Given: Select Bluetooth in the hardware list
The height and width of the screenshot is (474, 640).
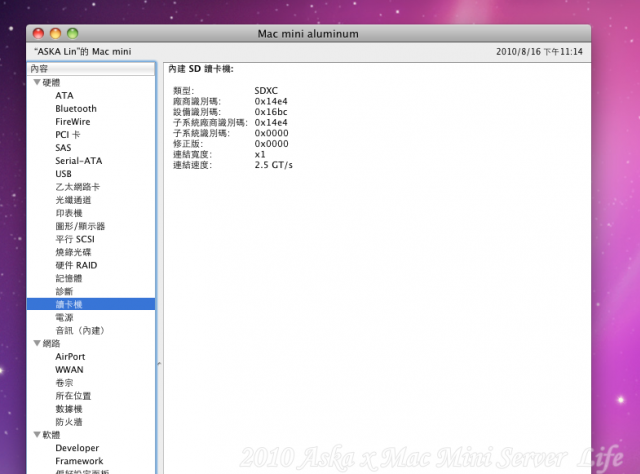Looking at the screenshot, I should [x=76, y=109].
